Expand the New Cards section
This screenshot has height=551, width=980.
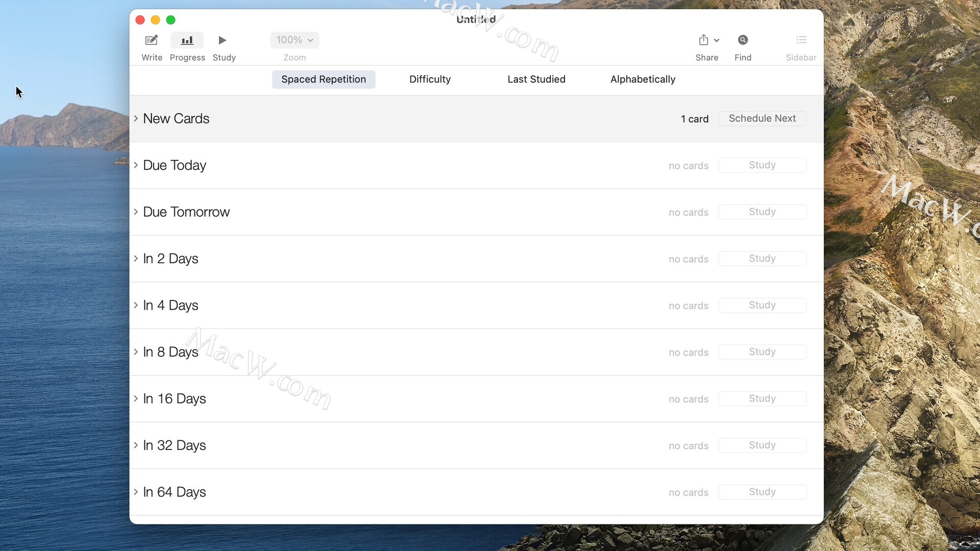click(136, 118)
